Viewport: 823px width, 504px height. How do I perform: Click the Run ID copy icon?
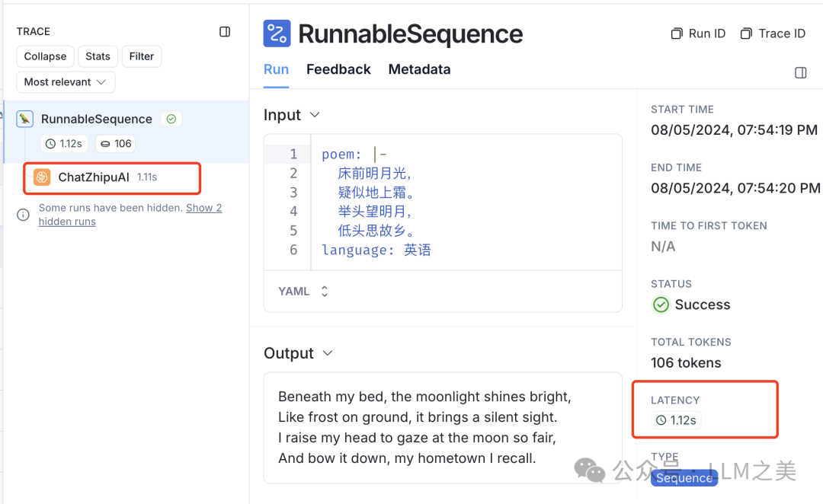(x=676, y=33)
